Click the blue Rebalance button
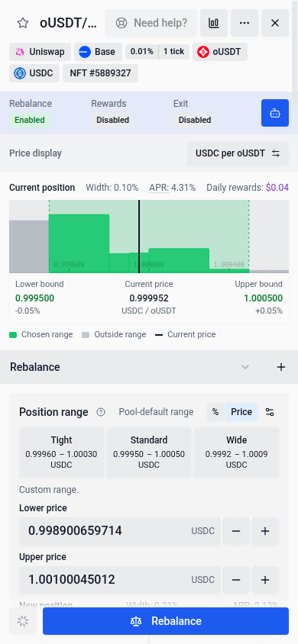The image size is (298, 644). pos(166,621)
